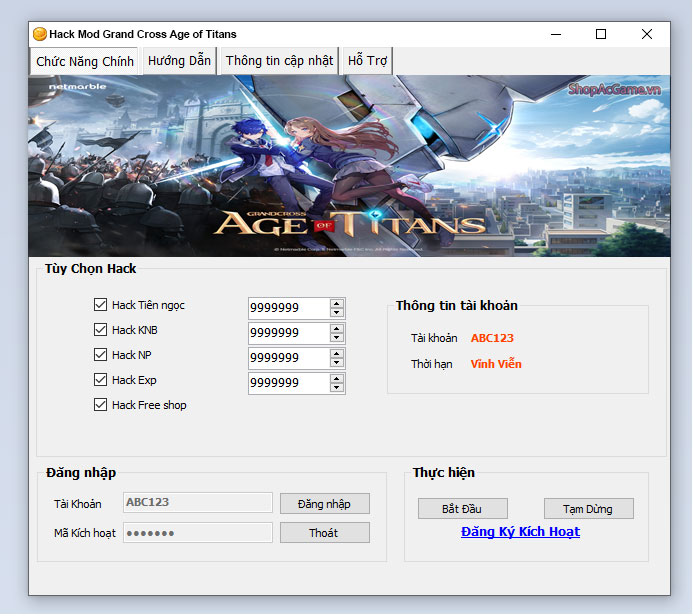Increase the Hack KNB value with up arrow
The image size is (693, 616).
pyautogui.click(x=337, y=329)
